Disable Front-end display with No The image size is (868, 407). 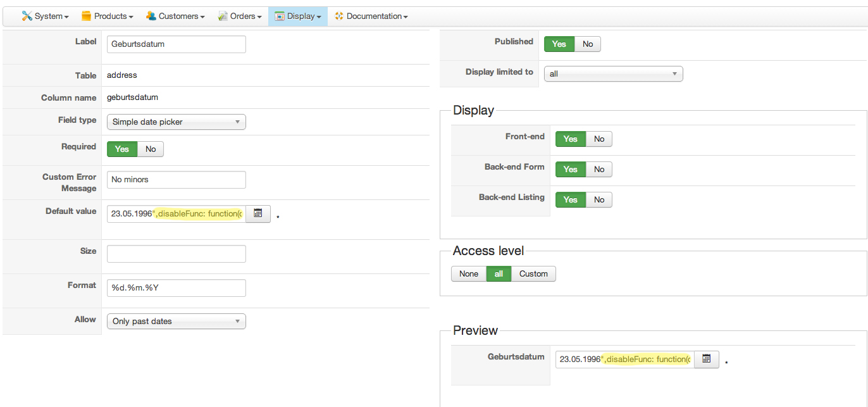pyautogui.click(x=599, y=139)
